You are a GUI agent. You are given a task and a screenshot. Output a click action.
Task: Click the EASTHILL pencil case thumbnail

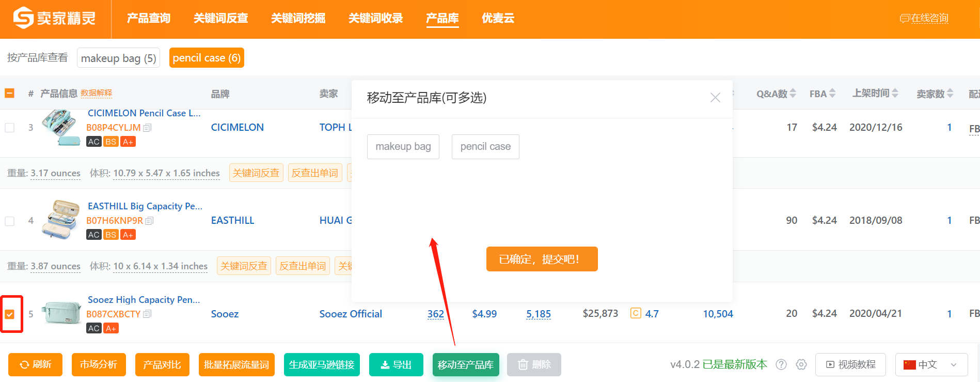coord(60,220)
